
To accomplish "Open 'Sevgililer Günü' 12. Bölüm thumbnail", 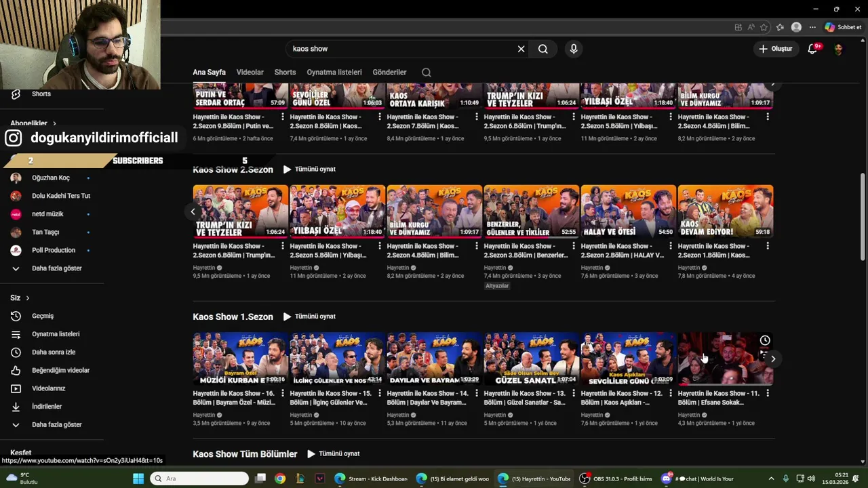I will click(629, 359).
